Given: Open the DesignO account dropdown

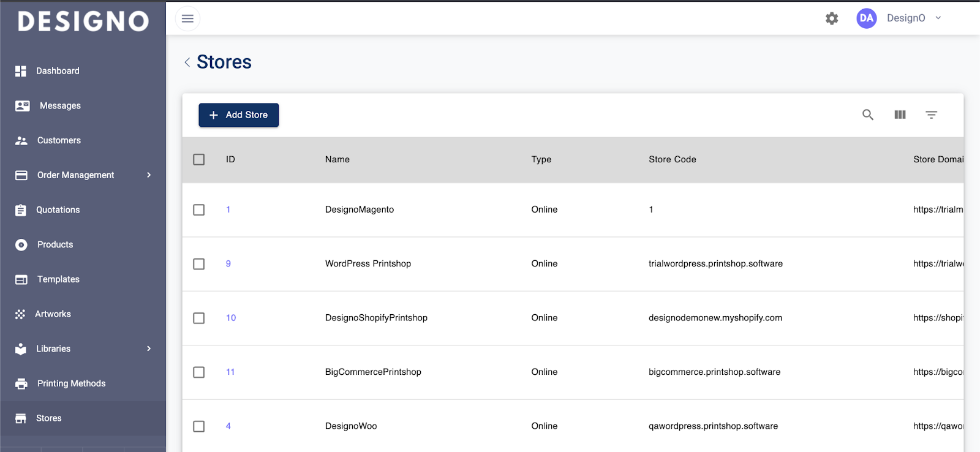Looking at the screenshot, I should click(937, 18).
